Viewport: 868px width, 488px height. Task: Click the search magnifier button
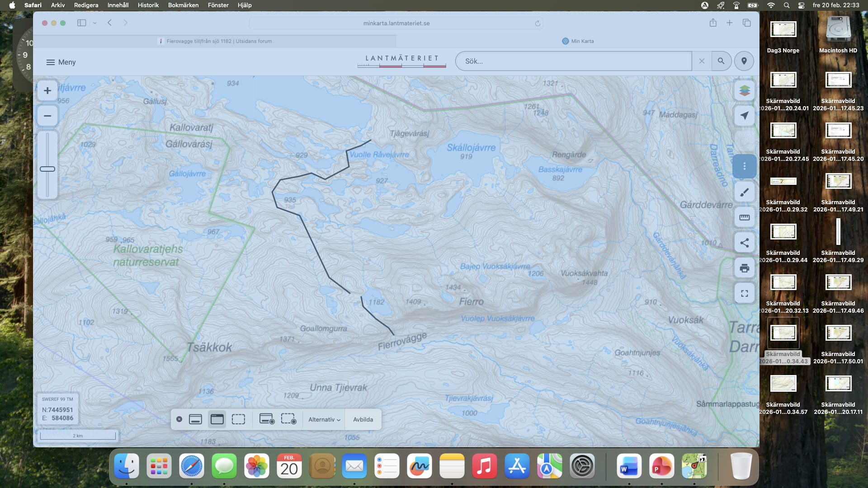coord(721,61)
